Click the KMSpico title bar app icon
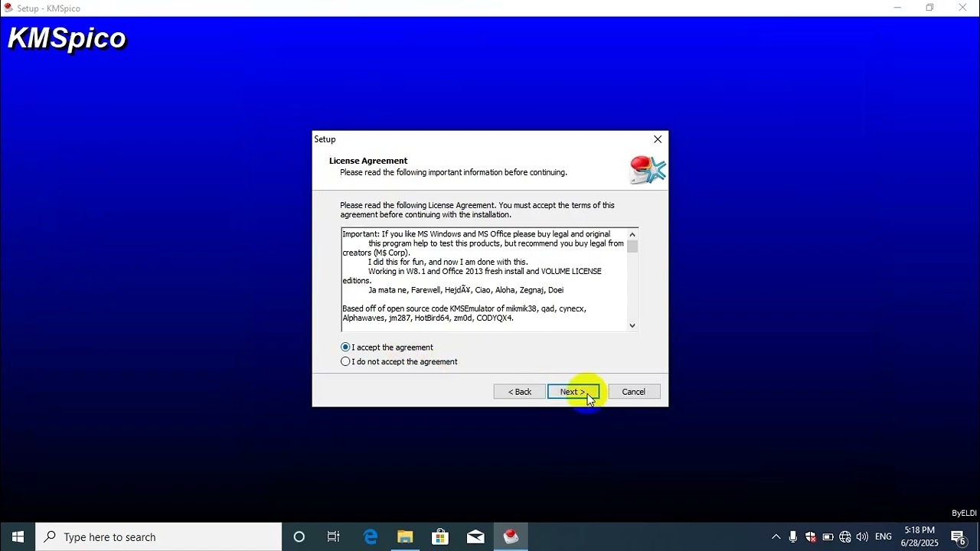Screen dimensions: 980x551 point(8,8)
